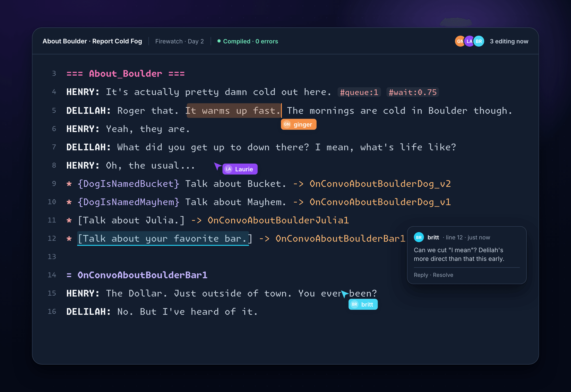Click the Laurie cursor label

coord(240,169)
